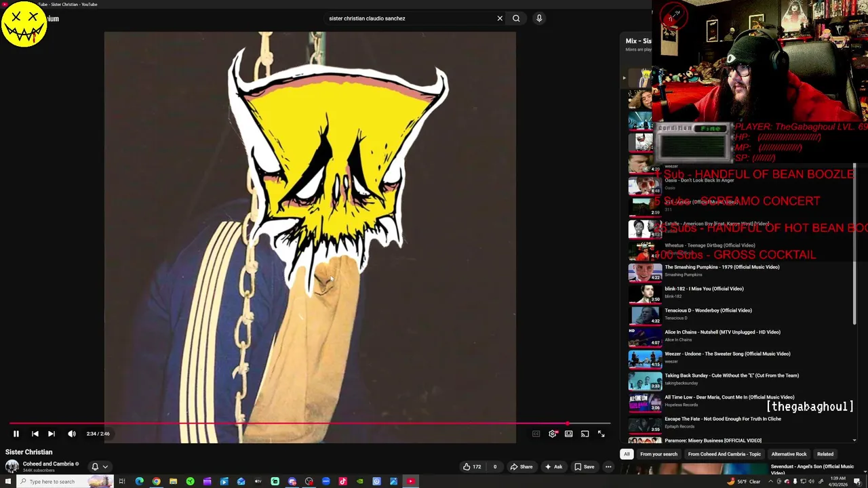The image size is (868, 488).
Task: Seek along the red video progress bar
Action: point(309,424)
